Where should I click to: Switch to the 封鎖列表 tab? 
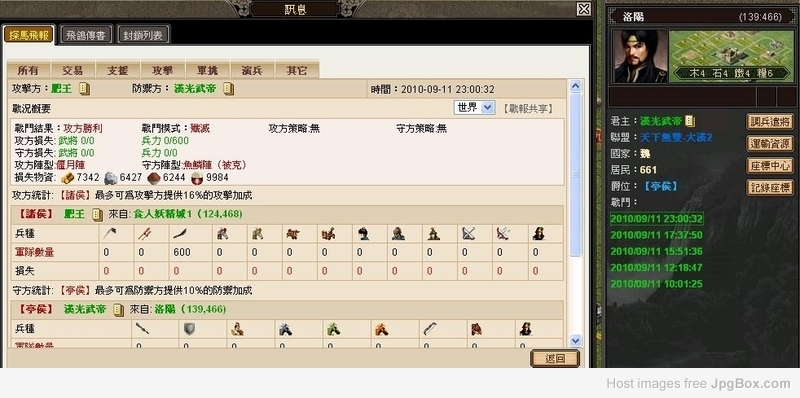pos(143,35)
